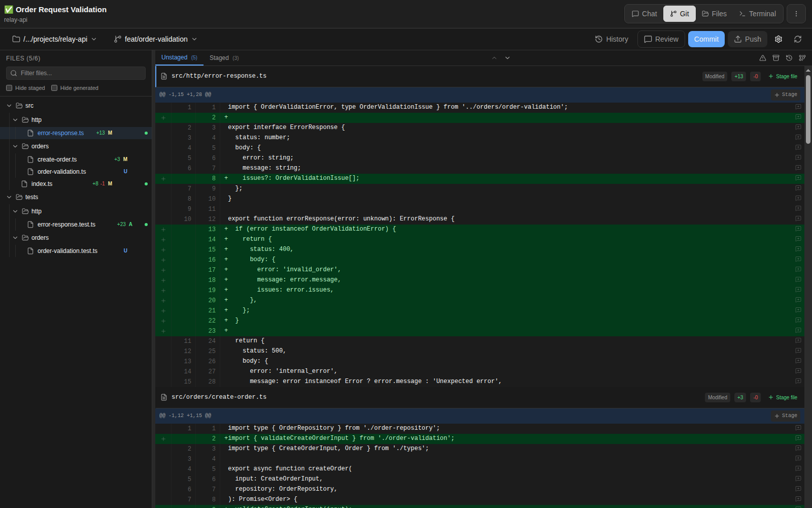Click the Commit button
The image size is (812, 508).
click(706, 39)
